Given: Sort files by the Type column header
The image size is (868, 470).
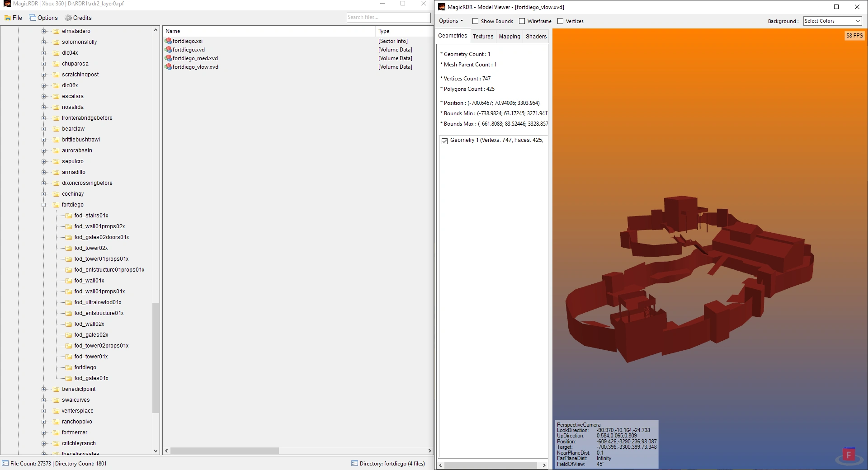Looking at the screenshot, I should click(404, 31).
